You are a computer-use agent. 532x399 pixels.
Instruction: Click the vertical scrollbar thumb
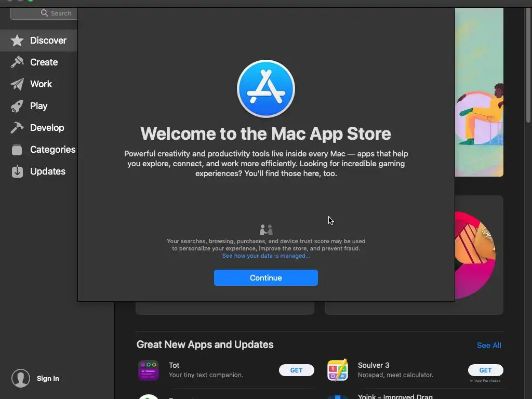click(x=528, y=64)
